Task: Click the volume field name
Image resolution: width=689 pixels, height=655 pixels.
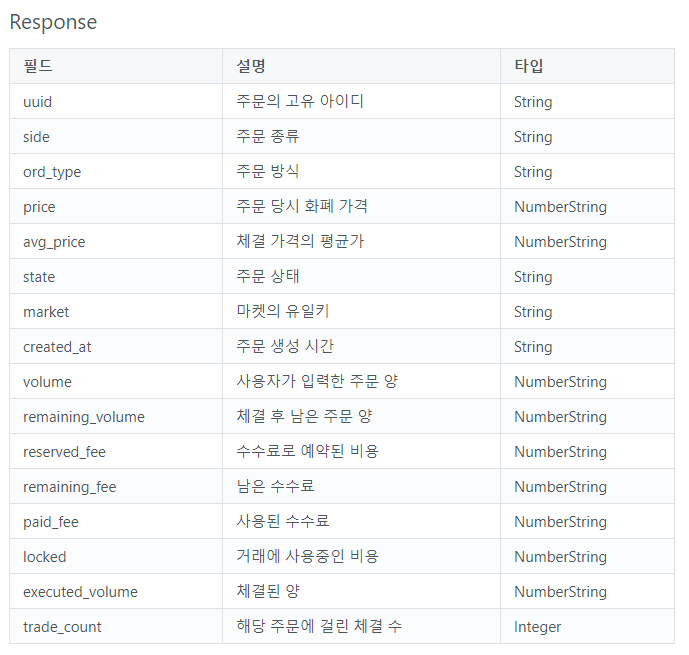Action: [x=47, y=382]
